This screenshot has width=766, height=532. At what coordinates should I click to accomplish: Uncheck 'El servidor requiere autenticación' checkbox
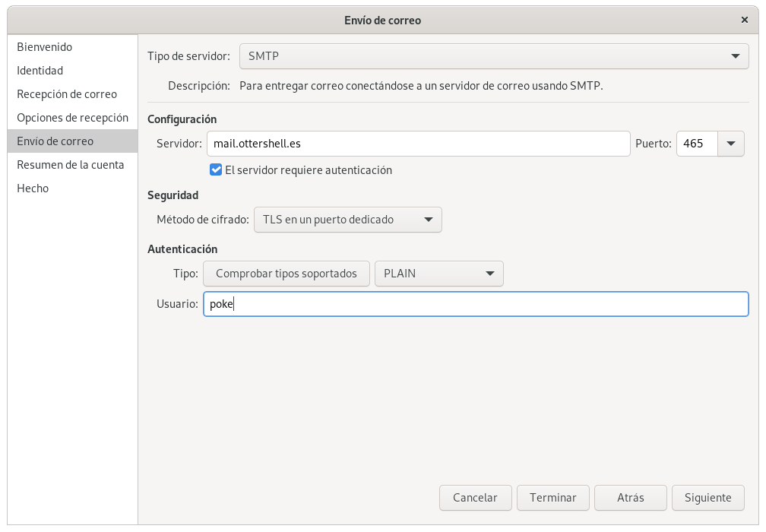pyautogui.click(x=216, y=170)
